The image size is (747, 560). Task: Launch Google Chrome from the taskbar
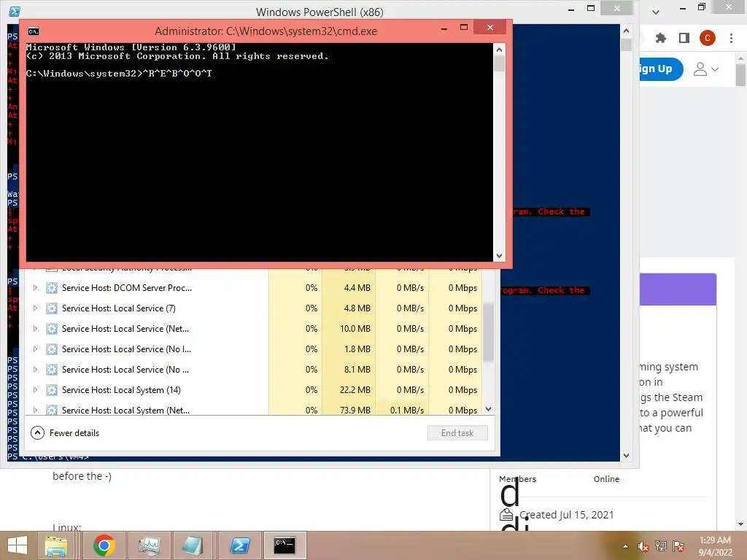click(104, 545)
